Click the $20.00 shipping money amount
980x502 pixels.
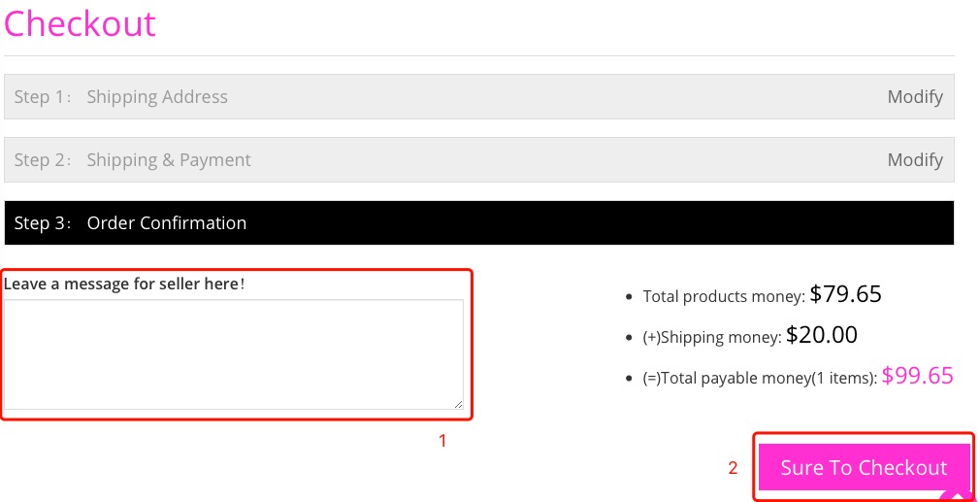pyautogui.click(x=821, y=335)
